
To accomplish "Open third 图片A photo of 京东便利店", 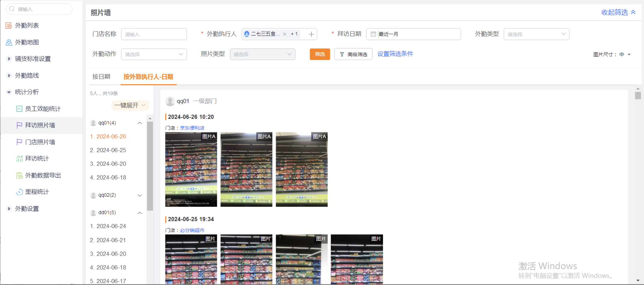I will (302, 170).
